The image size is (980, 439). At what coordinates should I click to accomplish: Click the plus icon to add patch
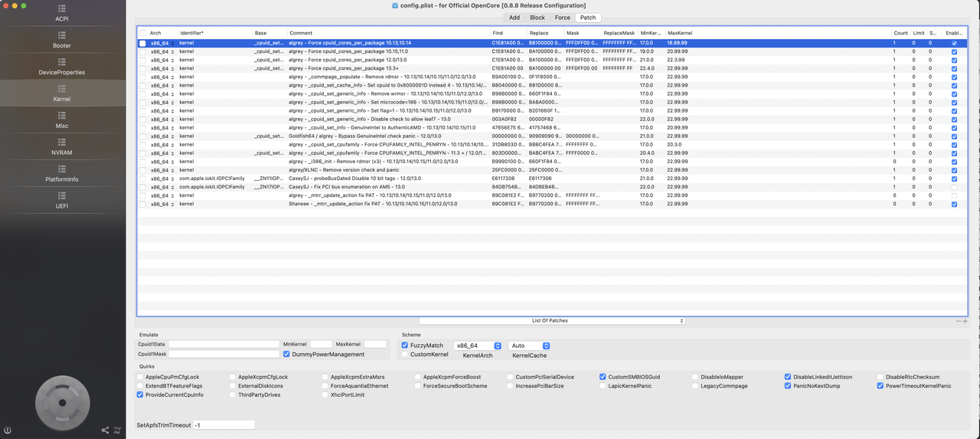click(x=965, y=322)
